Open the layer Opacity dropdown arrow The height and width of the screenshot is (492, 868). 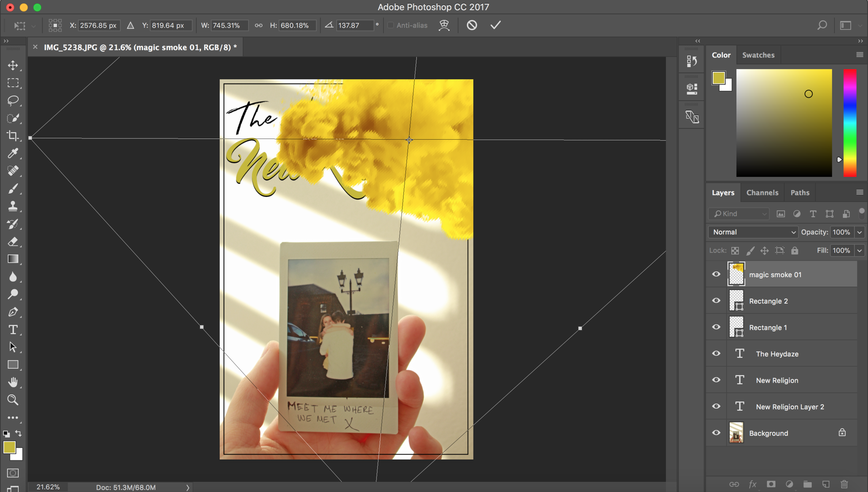(x=860, y=232)
